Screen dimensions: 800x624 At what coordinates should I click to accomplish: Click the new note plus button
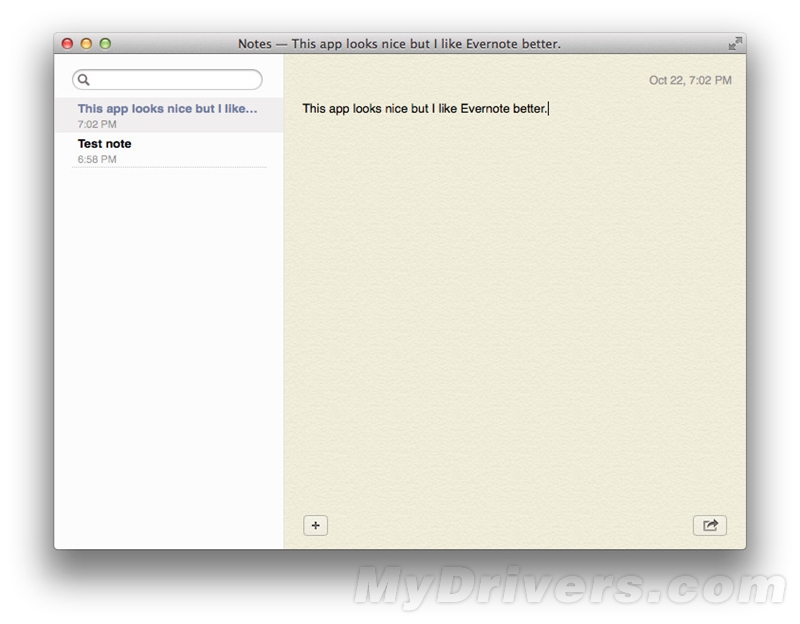[315, 525]
